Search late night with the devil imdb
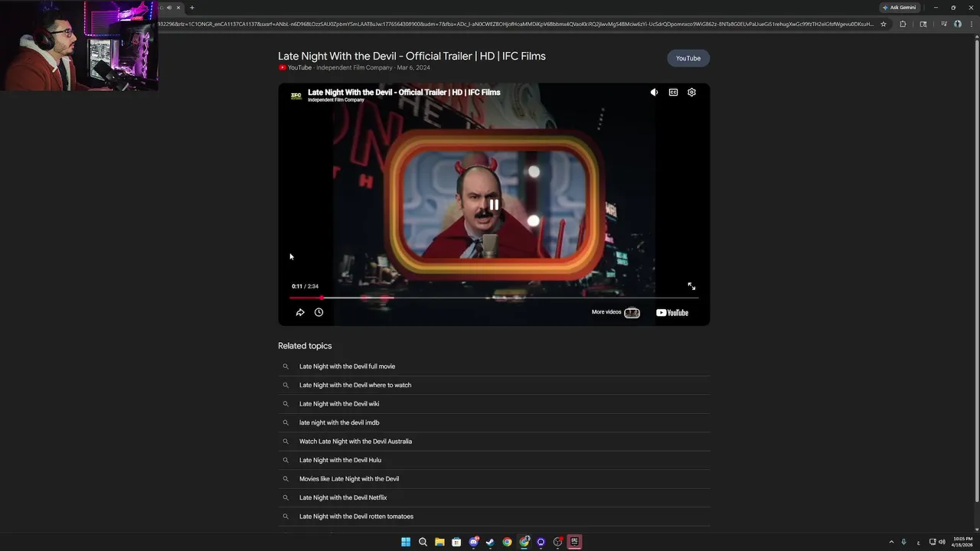This screenshot has height=551, width=980. (x=494, y=422)
